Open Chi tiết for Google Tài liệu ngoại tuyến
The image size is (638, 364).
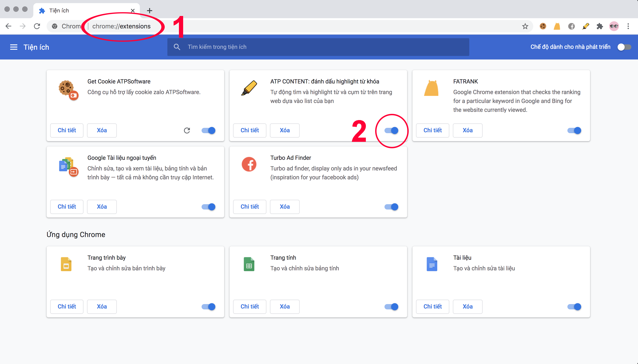[67, 206]
